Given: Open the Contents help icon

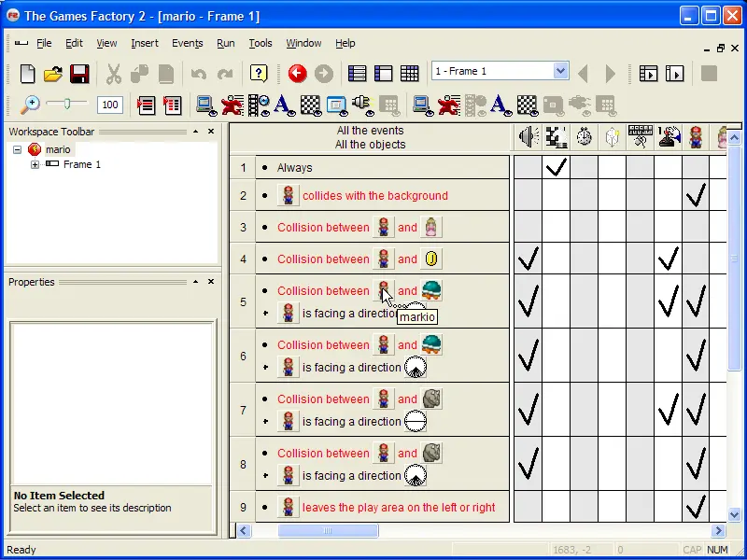Looking at the screenshot, I should [259, 74].
